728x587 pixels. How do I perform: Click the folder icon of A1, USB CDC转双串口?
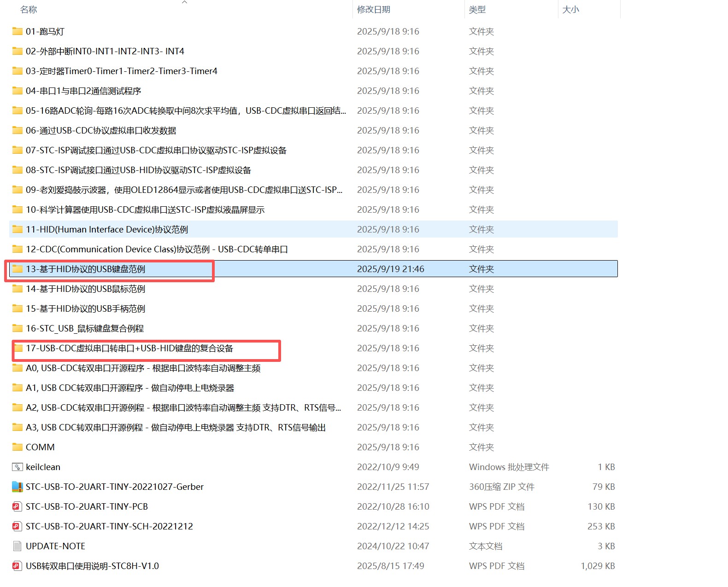coord(18,388)
